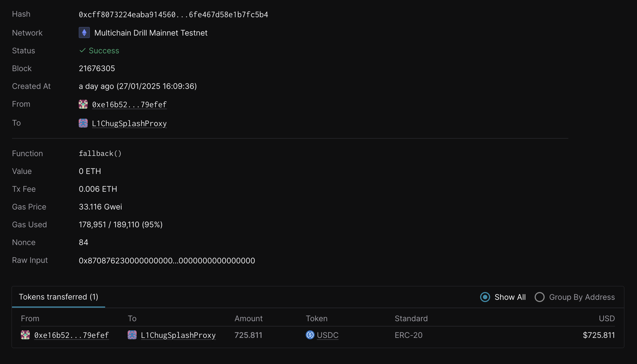The width and height of the screenshot is (637, 364).
Task: Click the green Success checkmark icon
Action: point(82,51)
